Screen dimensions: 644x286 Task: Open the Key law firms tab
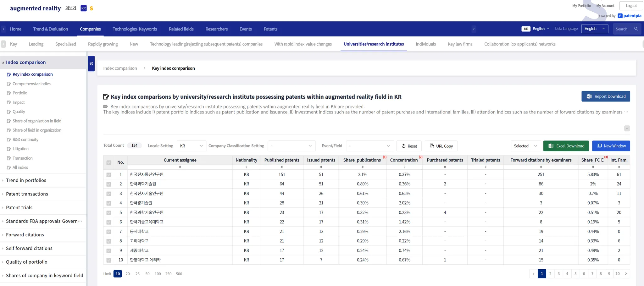[x=460, y=44]
